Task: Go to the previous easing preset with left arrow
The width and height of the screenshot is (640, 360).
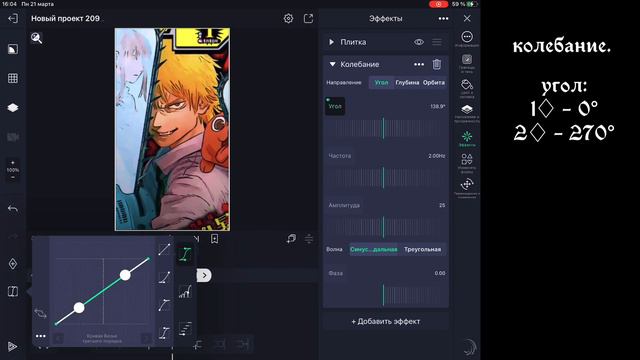Action: coord(58,338)
